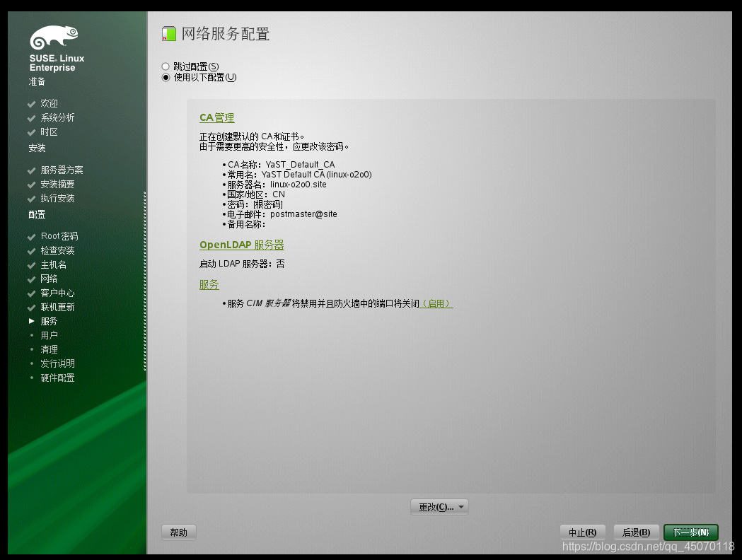This screenshot has width=742, height=560.
Task: Click the SUSE chameleon logo
Action: (x=54, y=37)
